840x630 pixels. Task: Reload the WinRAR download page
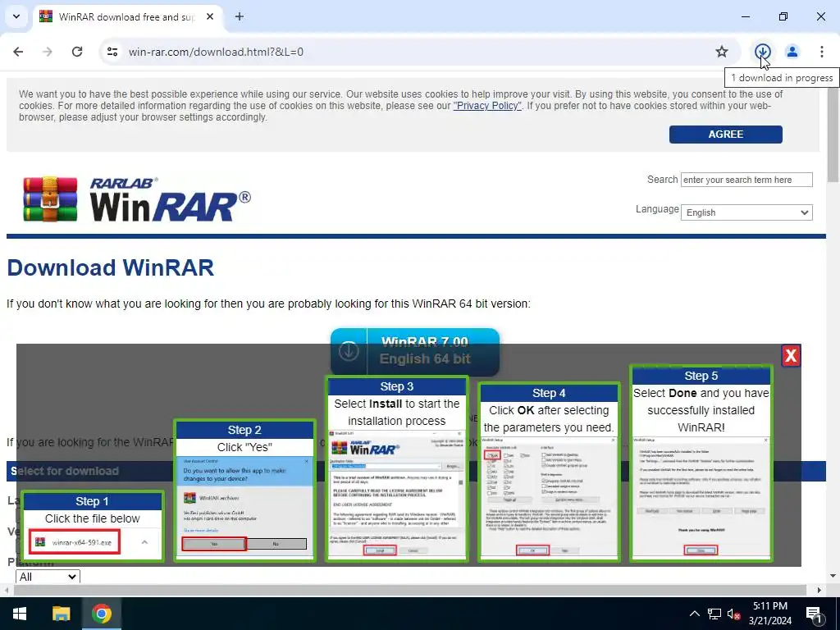(x=77, y=52)
